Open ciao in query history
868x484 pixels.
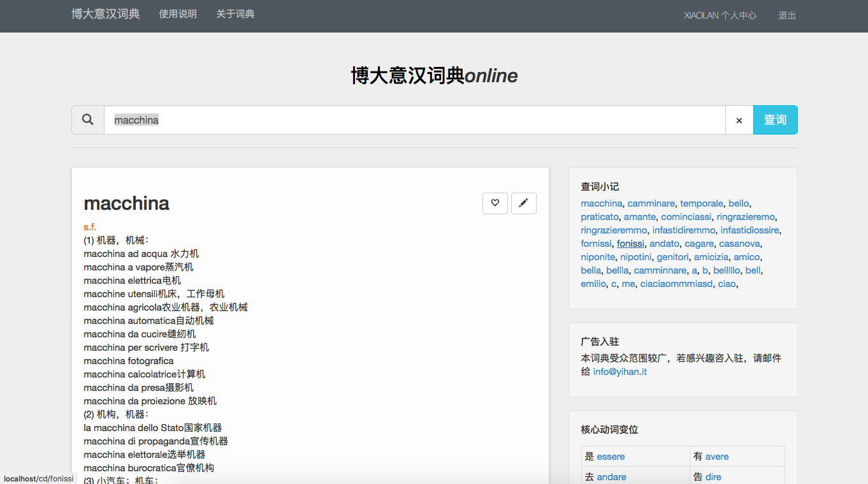coord(727,284)
